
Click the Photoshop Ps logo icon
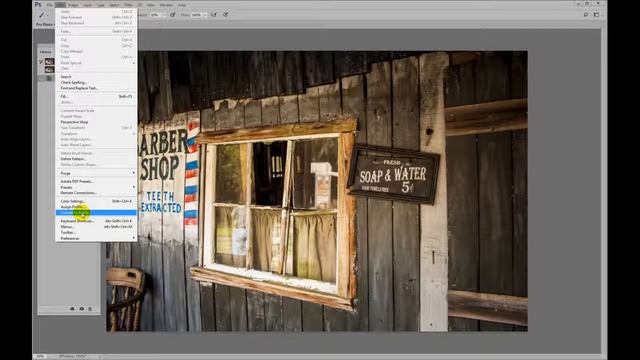(x=38, y=4)
